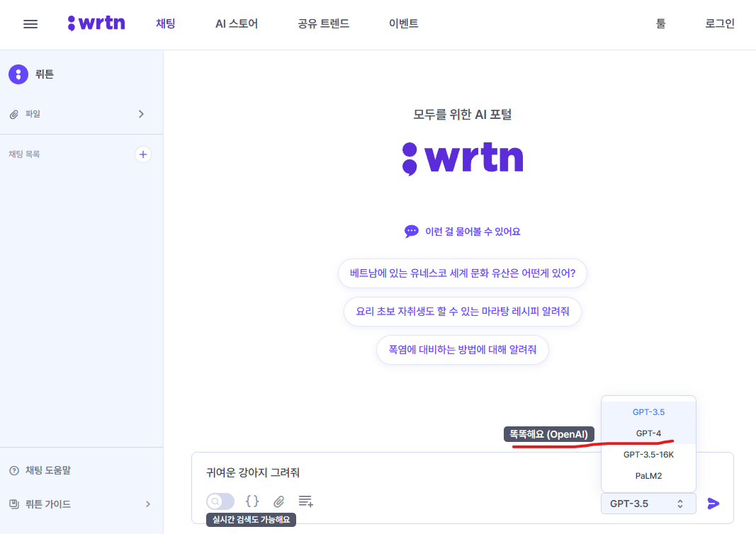Select GPT-4 in the model list

pyautogui.click(x=648, y=433)
